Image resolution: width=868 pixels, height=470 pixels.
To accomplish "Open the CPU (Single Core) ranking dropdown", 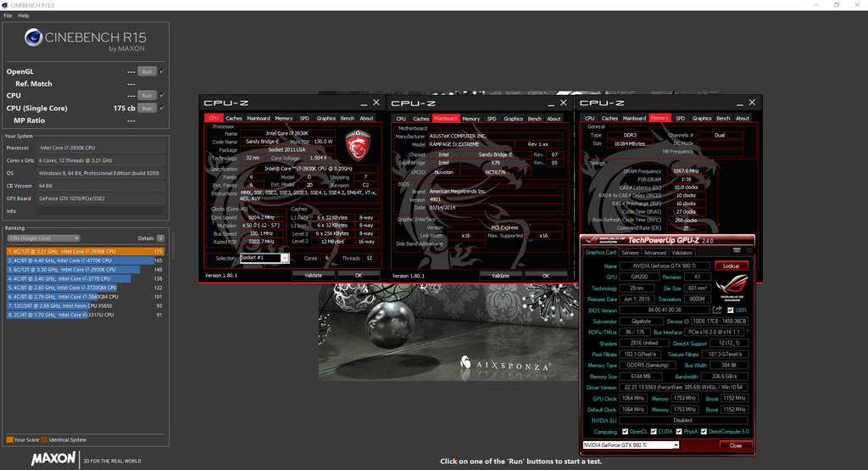I will (x=44, y=238).
